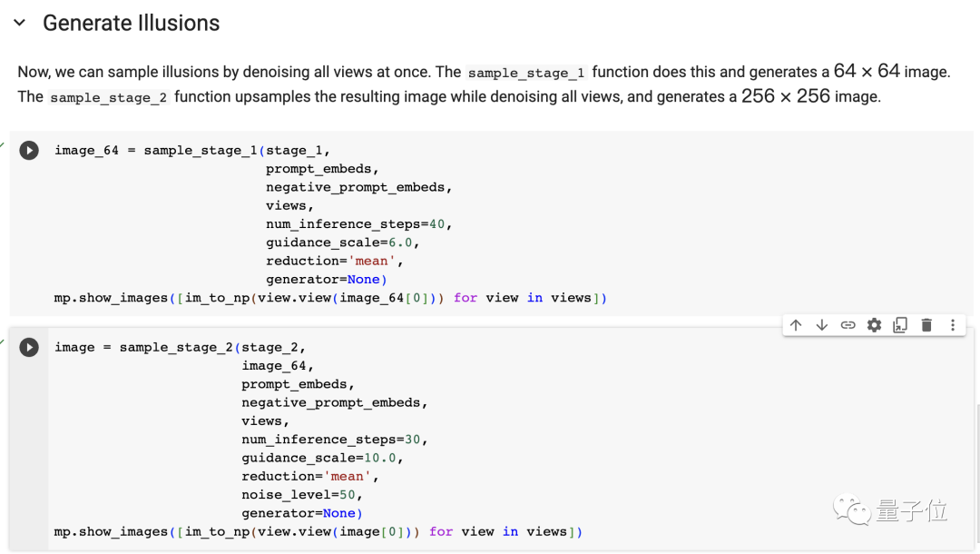The image size is (980, 554).
Task: Open cell settings gear icon
Action: tap(874, 325)
